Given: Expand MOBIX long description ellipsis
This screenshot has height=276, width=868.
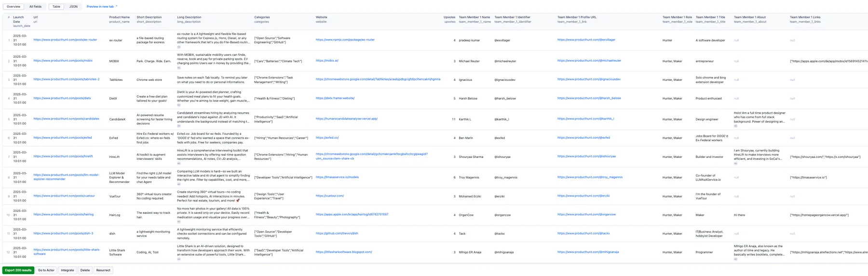Looking at the screenshot, I should pyautogui.click(x=179, y=67).
